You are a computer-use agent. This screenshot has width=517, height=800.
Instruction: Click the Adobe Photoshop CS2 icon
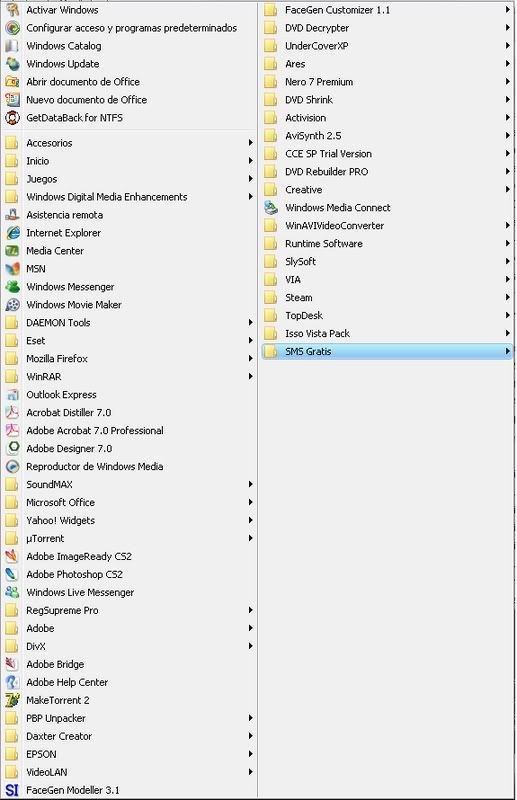pos(12,574)
